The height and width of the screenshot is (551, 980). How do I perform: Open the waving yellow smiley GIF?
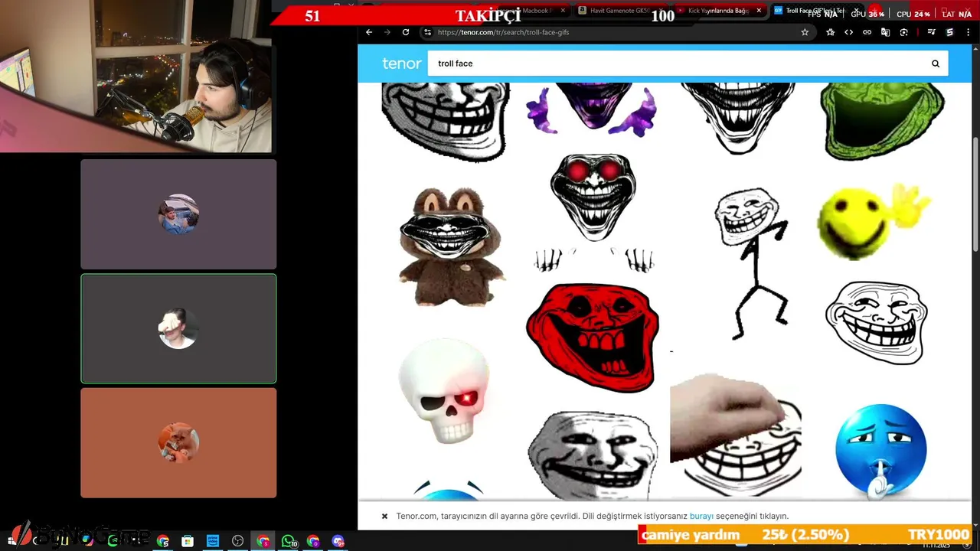(x=874, y=222)
